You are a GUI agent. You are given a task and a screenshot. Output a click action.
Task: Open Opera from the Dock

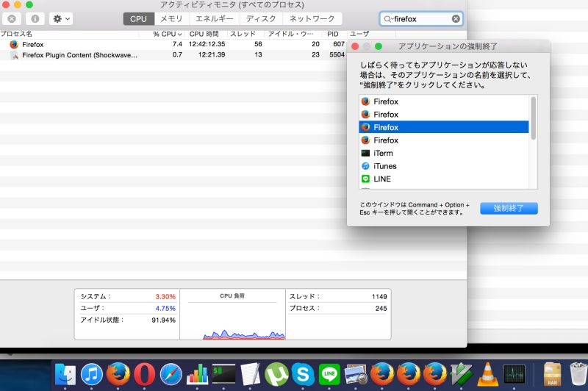point(144,375)
